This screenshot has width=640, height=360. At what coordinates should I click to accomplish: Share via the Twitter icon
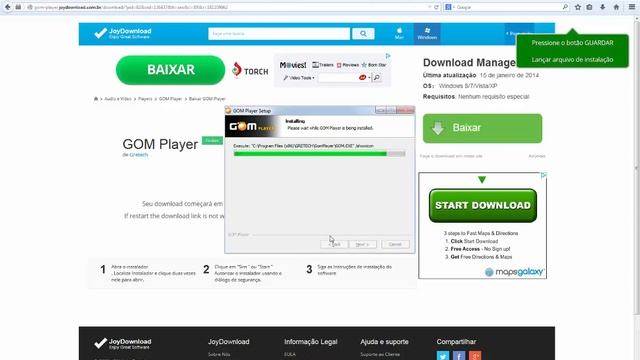443,356
